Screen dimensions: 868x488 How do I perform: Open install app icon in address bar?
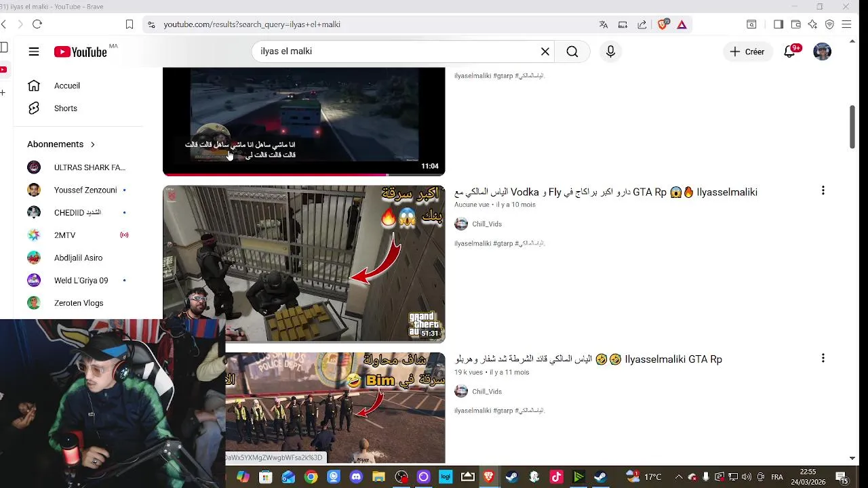pyautogui.click(x=623, y=24)
